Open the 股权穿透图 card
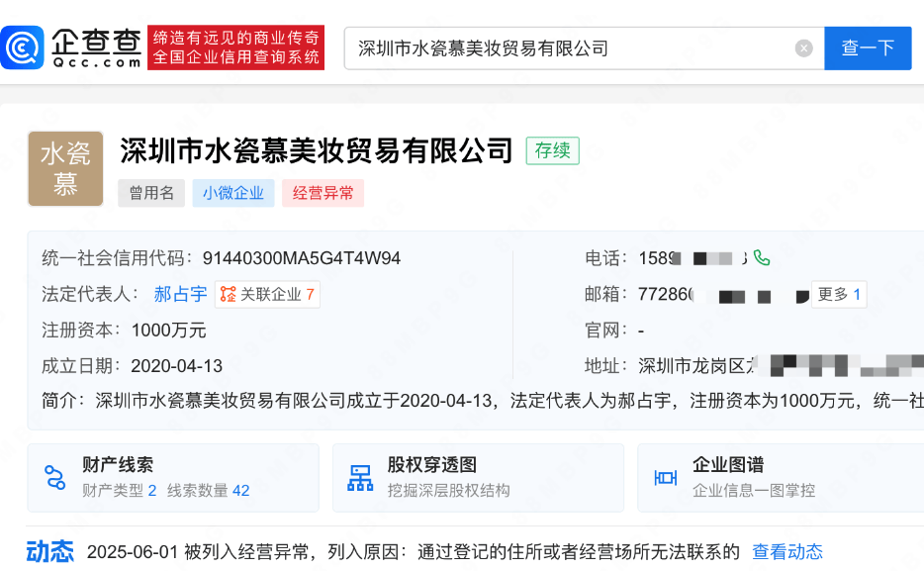The width and height of the screenshot is (924, 571). (x=478, y=478)
